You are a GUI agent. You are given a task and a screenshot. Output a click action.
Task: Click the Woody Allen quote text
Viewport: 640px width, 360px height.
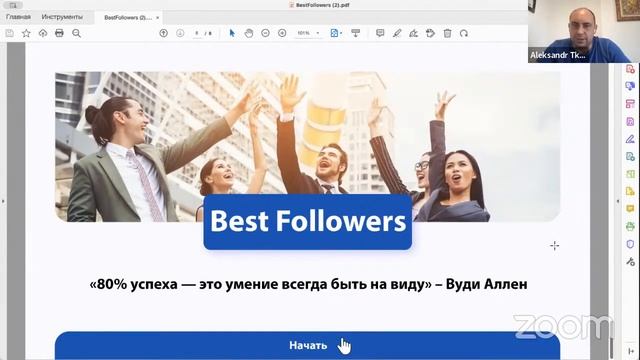(x=308, y=284)
